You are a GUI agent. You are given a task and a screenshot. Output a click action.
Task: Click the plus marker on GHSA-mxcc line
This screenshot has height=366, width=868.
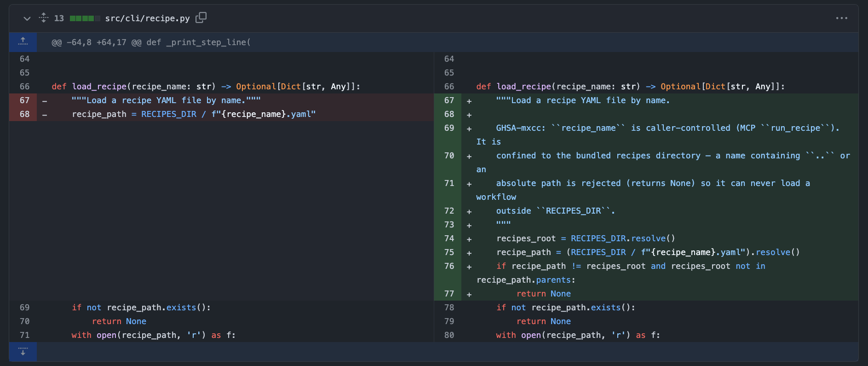(x=469, y=129)
